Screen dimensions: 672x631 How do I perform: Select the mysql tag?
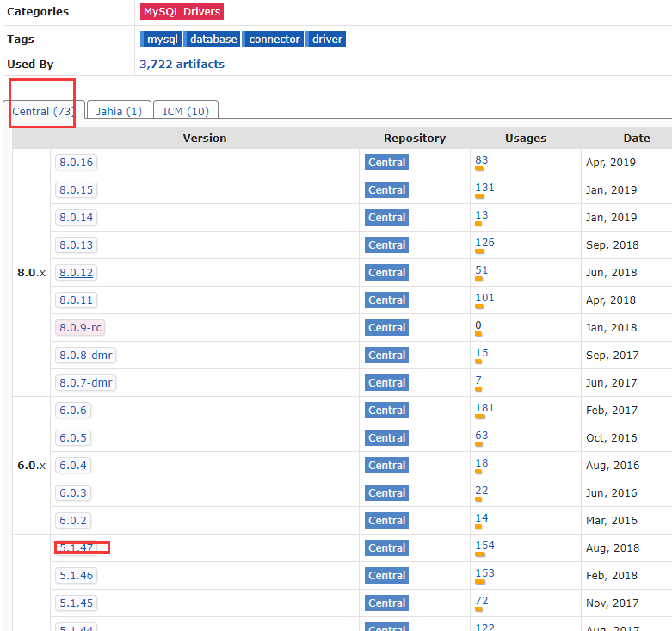coord(161,39)
